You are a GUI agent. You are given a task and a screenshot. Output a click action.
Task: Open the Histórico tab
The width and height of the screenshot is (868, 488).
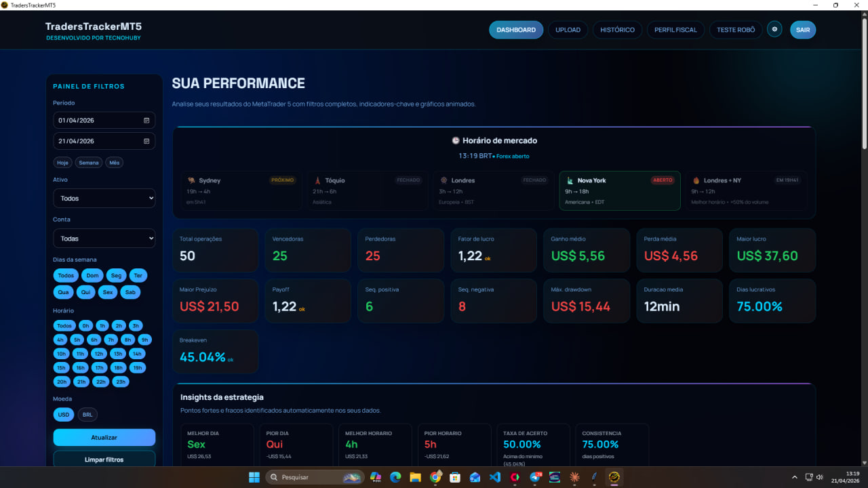[617, 30]
